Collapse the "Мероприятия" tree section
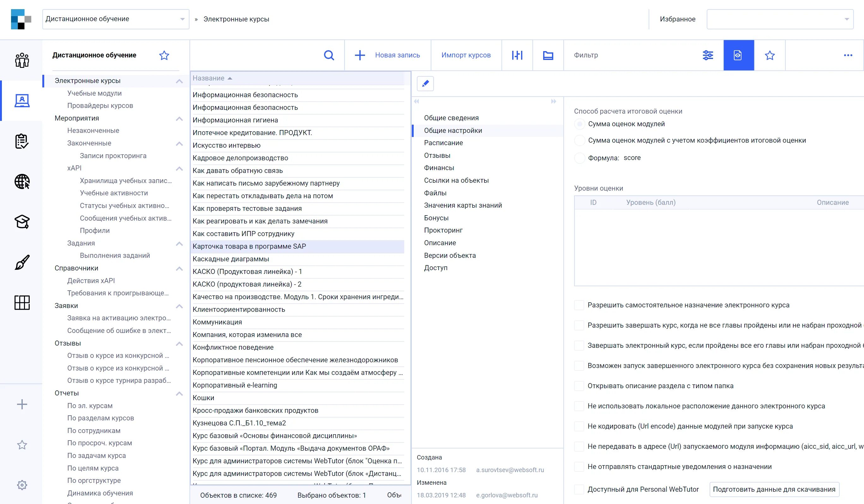The image size is (864, 504). (x=179, y=119)
